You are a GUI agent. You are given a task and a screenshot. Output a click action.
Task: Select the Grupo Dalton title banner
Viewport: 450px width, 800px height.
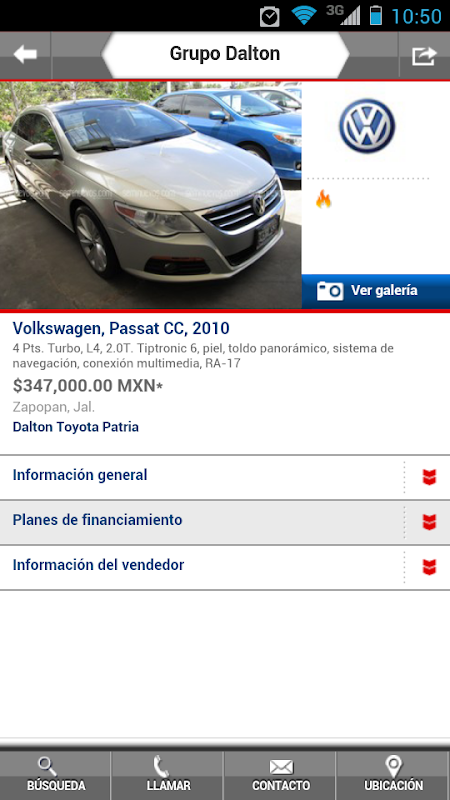tap(225, 54)
